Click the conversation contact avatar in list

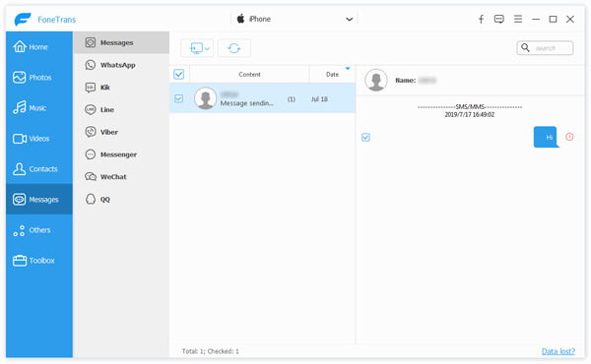click(x=206, y=98)
